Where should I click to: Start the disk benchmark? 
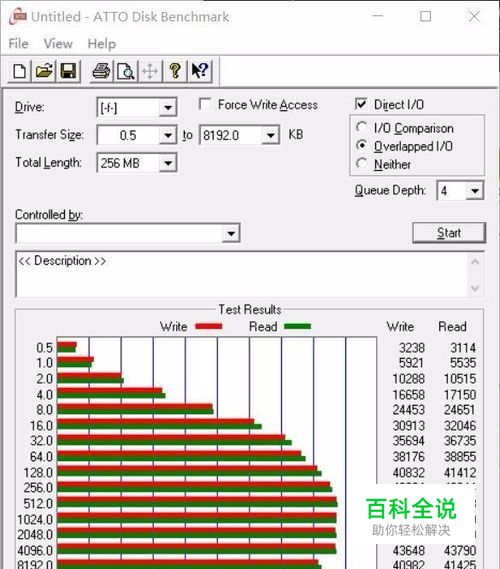click(x=449, y=233)
